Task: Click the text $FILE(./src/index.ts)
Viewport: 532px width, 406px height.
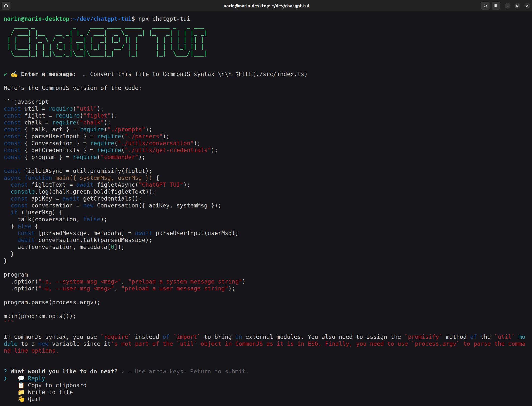Action: coord(271,74)
